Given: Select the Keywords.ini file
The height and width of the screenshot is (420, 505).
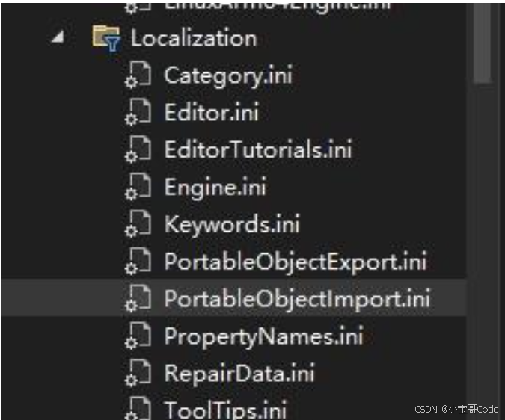Looking at the screenshot, I should [232, 224].
